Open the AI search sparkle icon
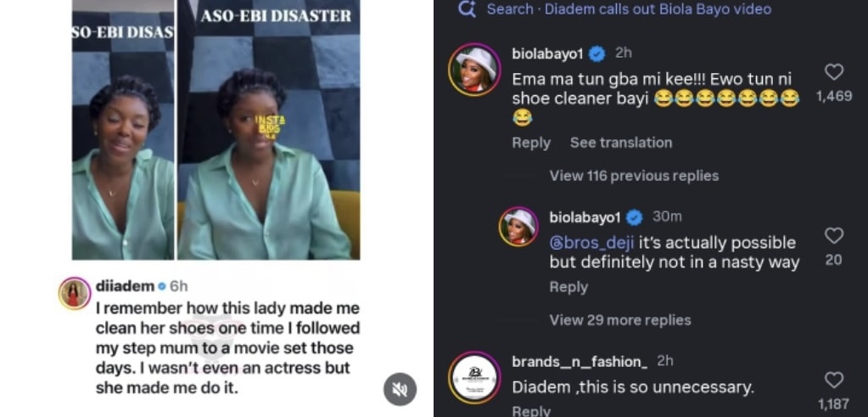The height and width of the screenshot is (417, 868). pos(468,8)
